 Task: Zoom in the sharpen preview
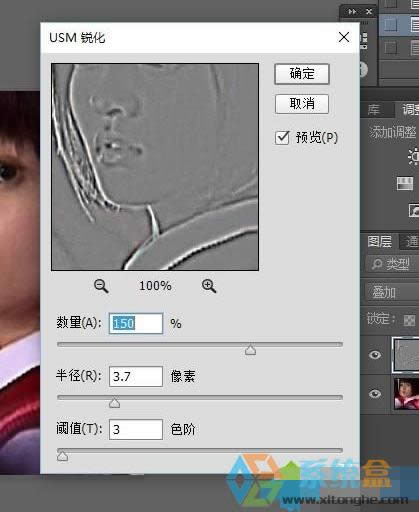(x=209, y=286)
